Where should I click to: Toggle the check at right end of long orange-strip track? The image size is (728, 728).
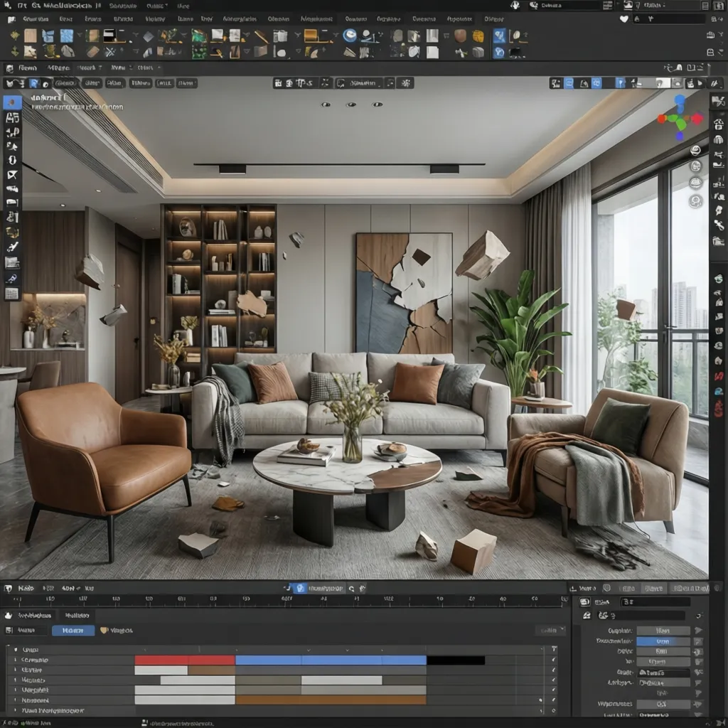(553, 700)
